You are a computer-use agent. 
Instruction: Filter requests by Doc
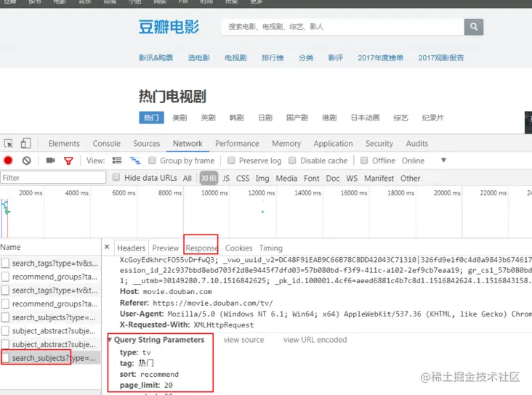[x=333, y=179]
